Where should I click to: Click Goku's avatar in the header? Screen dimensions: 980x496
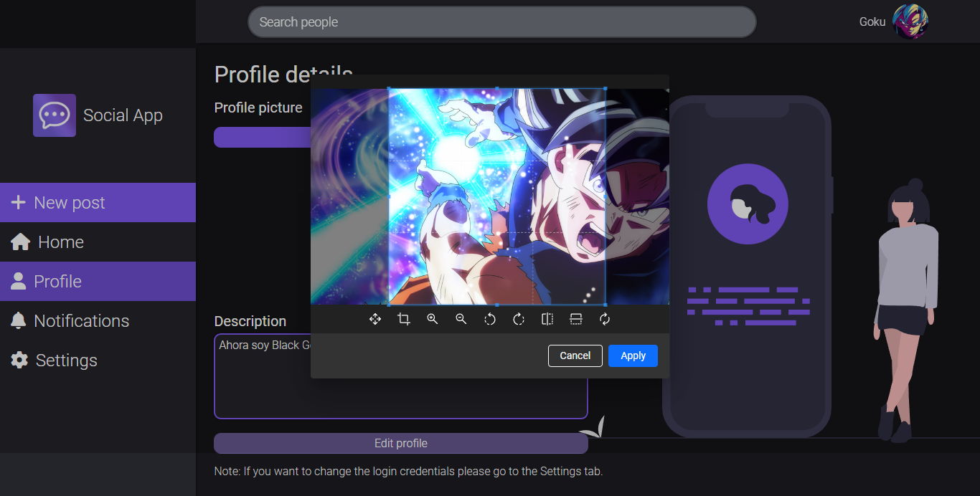tap(910, 22)
